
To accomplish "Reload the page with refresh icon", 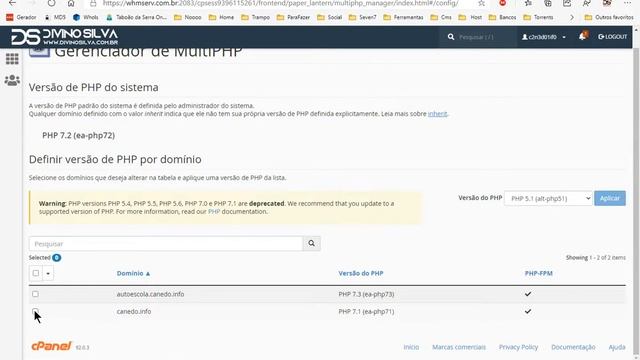I will [x=51, y=3].
